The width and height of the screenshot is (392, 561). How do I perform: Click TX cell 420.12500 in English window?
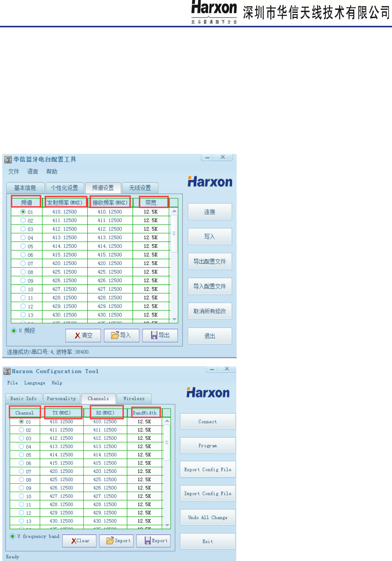(62, 471)
